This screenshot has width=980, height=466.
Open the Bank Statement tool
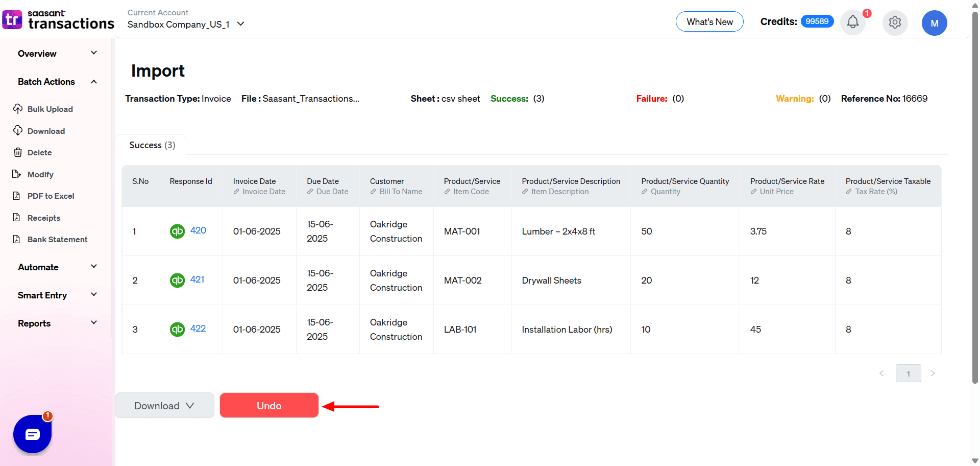pyautogui.click(x=57, y=239)
